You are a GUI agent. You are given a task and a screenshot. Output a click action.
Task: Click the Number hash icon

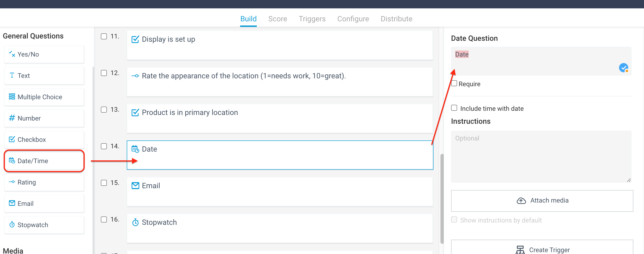(12, 118)
